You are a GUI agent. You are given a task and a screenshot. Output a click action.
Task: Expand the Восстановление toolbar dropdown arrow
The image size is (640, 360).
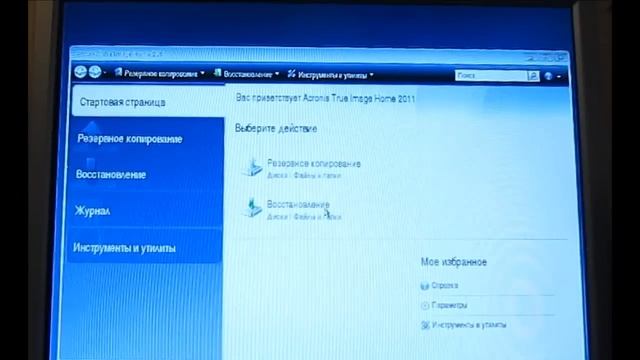point(277,74)
